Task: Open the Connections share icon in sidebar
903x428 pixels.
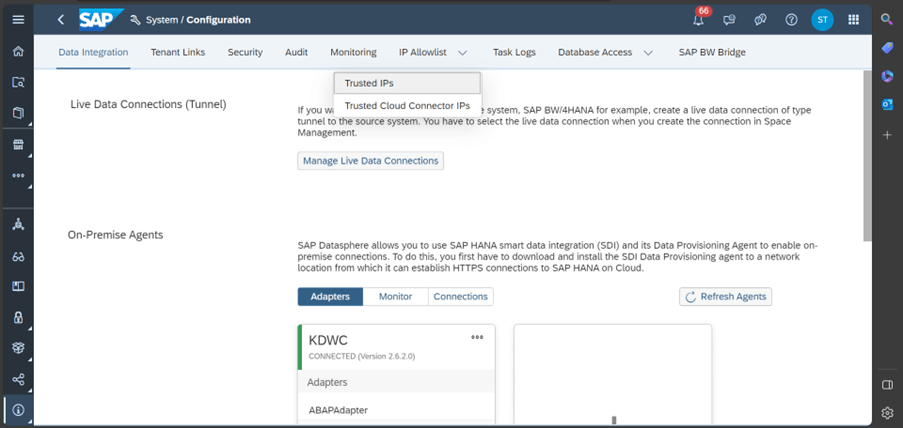Action: 18,380
